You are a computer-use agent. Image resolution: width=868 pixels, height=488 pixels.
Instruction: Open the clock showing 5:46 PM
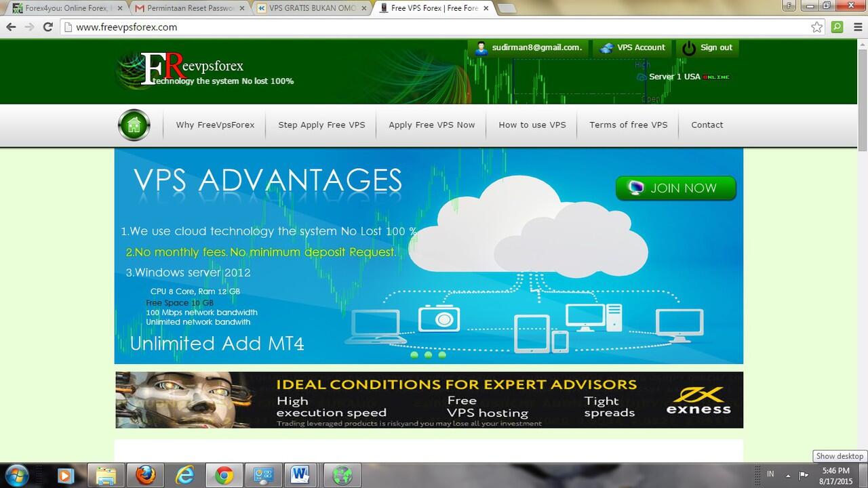coord(835,475)
